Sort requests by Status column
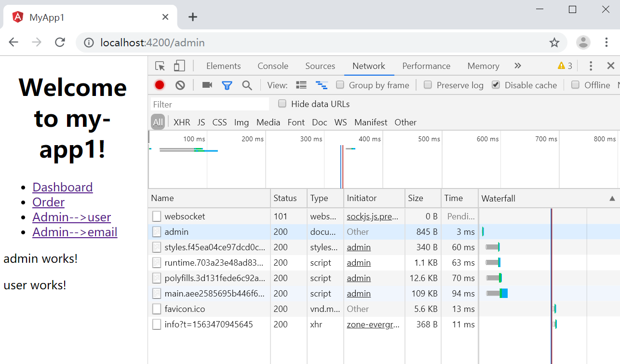 click(289, 198)
